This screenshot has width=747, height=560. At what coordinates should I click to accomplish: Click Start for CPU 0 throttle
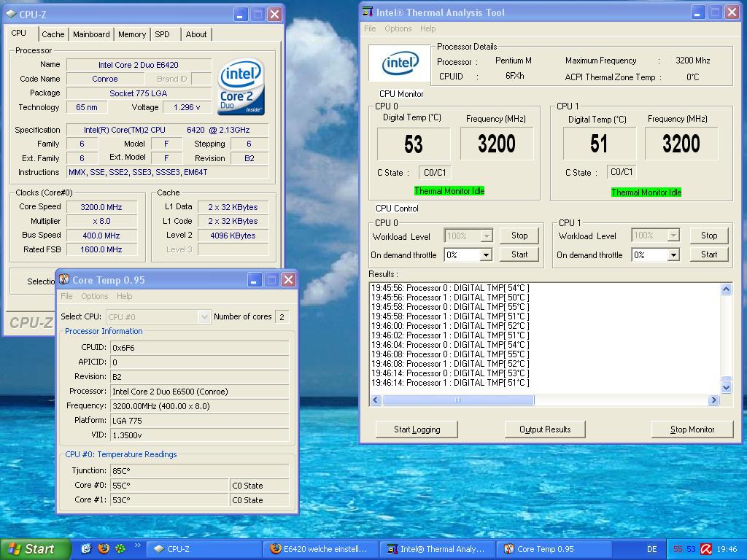coord(519,254)
